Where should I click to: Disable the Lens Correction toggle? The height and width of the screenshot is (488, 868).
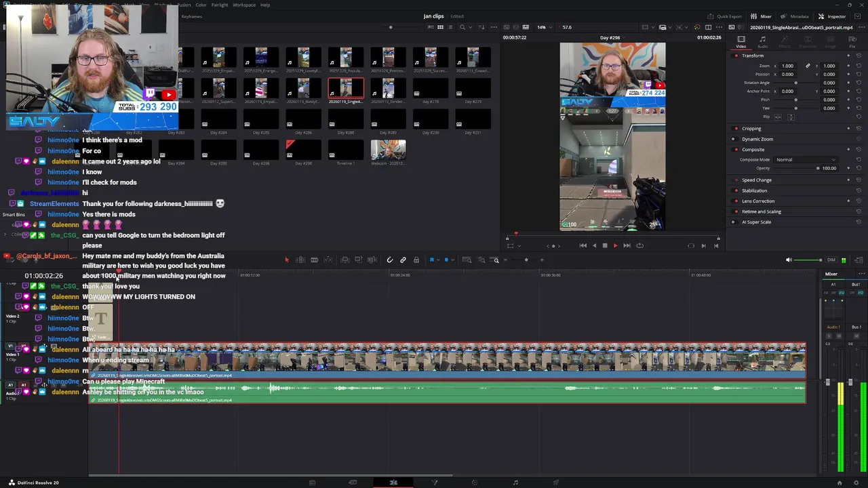coord(736,201)
